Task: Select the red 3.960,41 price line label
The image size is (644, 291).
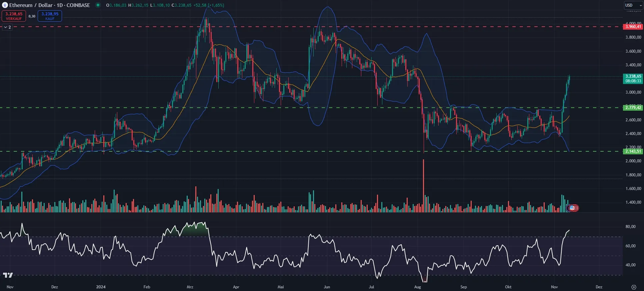Action: pos(633,27)
